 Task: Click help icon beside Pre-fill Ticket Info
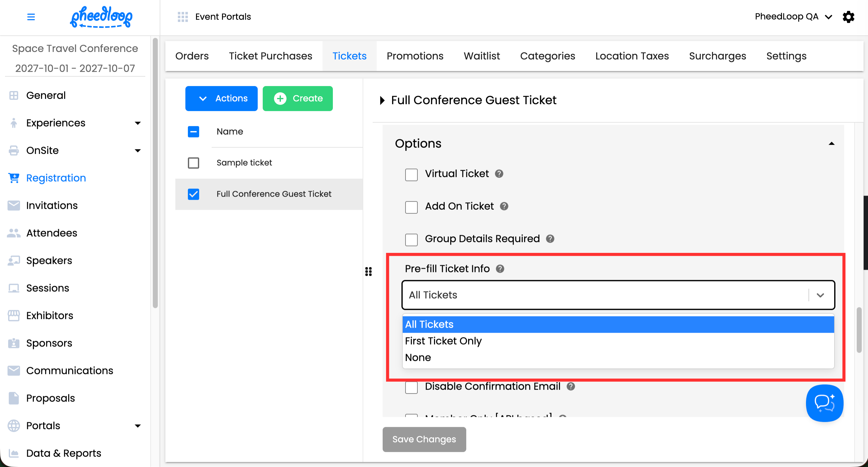click(500, 269)
